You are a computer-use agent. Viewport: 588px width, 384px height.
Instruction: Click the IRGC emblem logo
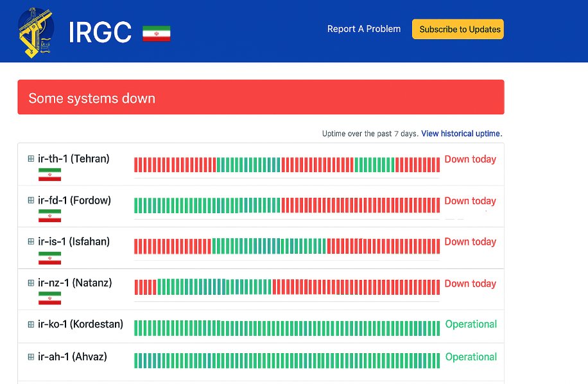[36, 33]
